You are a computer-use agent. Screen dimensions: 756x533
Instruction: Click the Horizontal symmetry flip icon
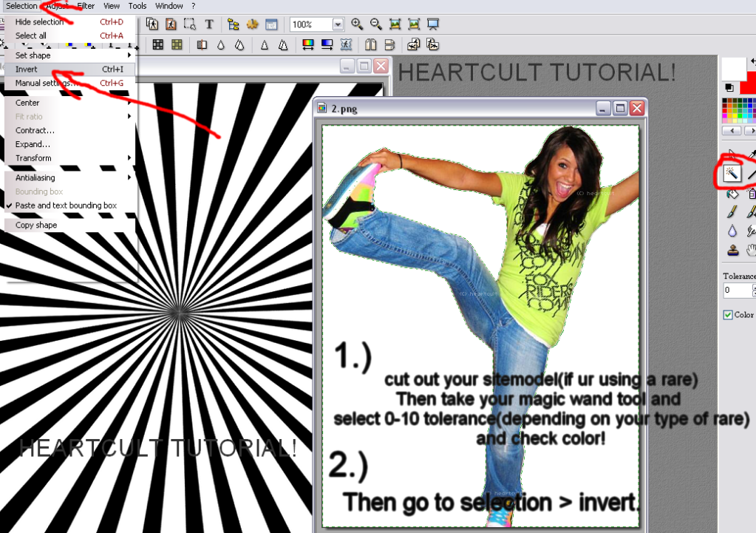(x=370, y=45)
